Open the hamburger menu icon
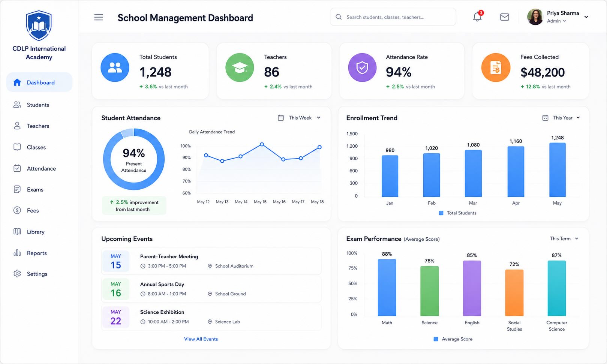 point(99,17)
